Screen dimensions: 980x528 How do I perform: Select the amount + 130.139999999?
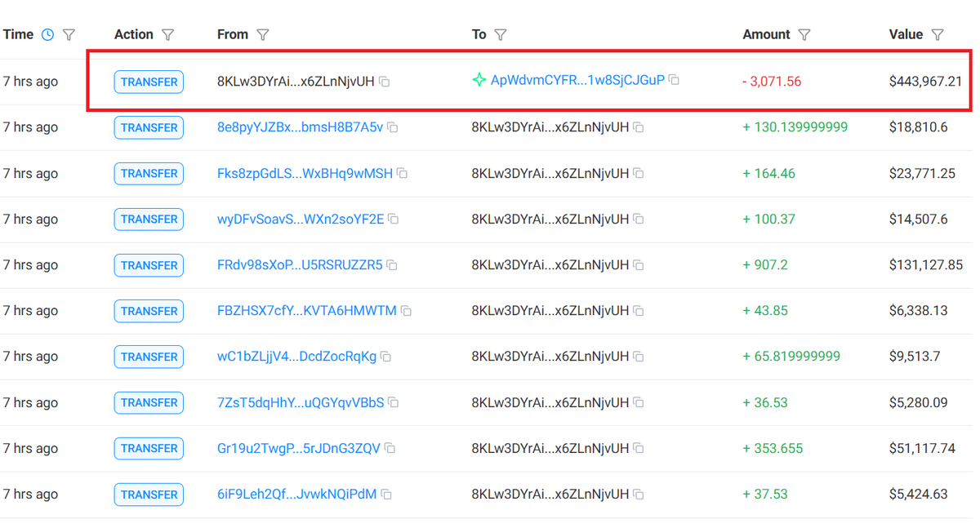pyautogui.click(x=795, y=128)
